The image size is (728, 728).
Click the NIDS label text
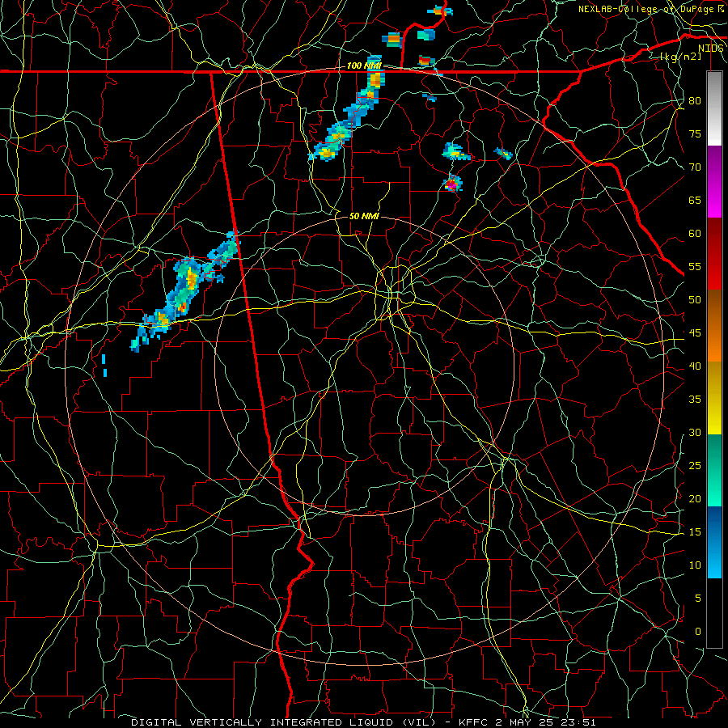[710, 49]
